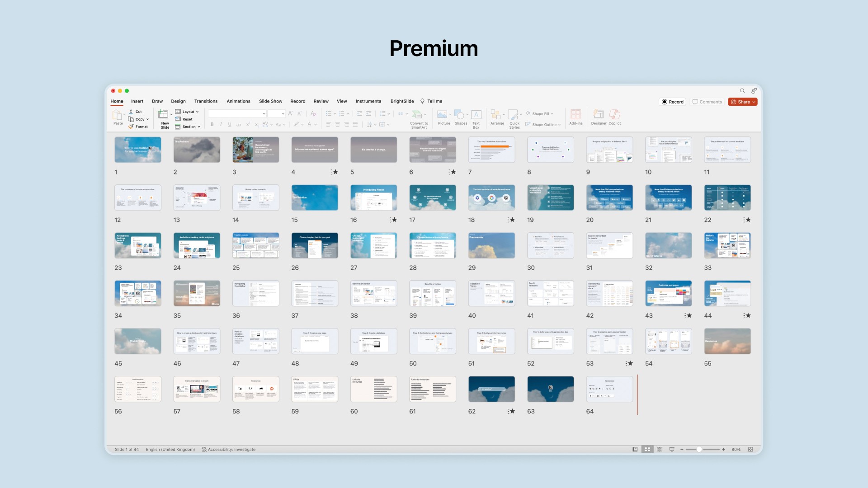Insert a Text Box
This screenshot has height=488, width=868.
476,115
